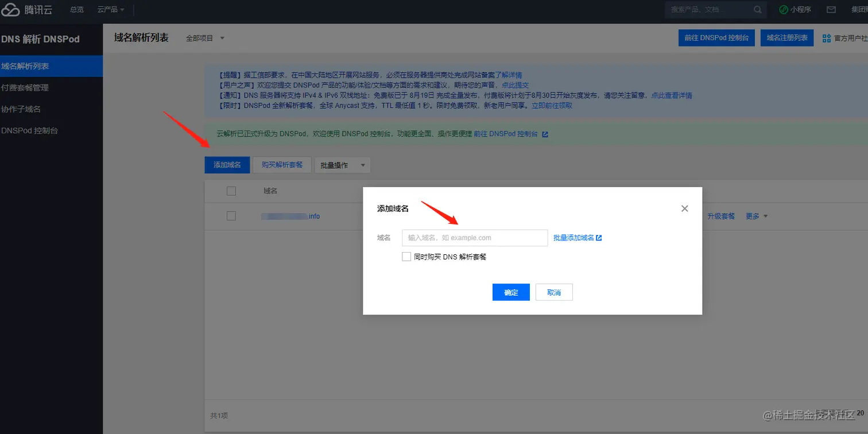This screenshot has height=434, width=868.
Task: Check 同时购买 DNS 解析套餐 checkbox
Action: coord(406,257)
